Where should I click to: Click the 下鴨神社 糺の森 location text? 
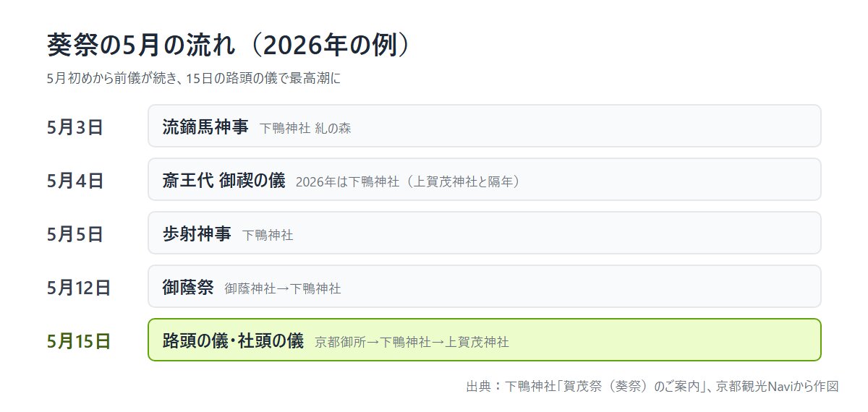pos(305,129)
